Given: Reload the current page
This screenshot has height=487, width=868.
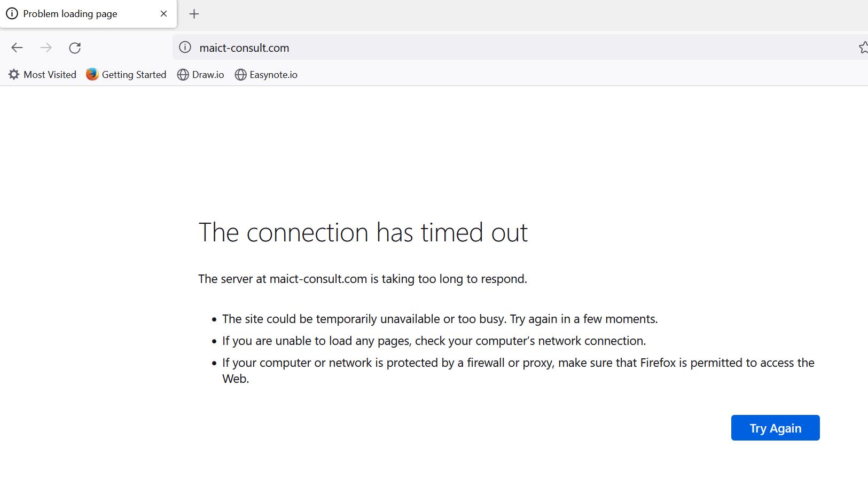Looking at the screenshot, I should [75, 48].
